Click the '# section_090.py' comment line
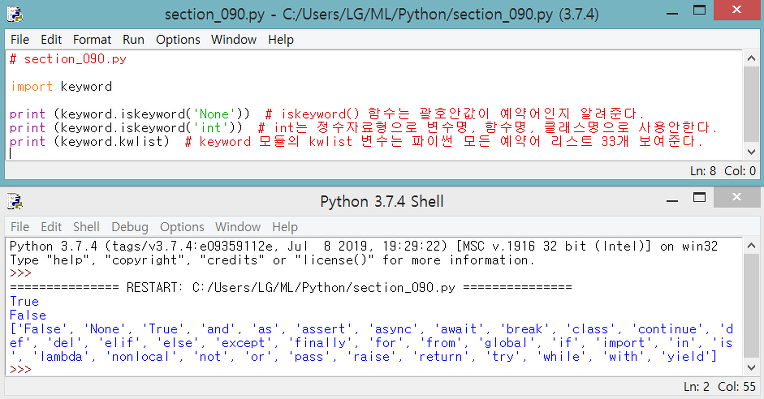 click(68, 59)
